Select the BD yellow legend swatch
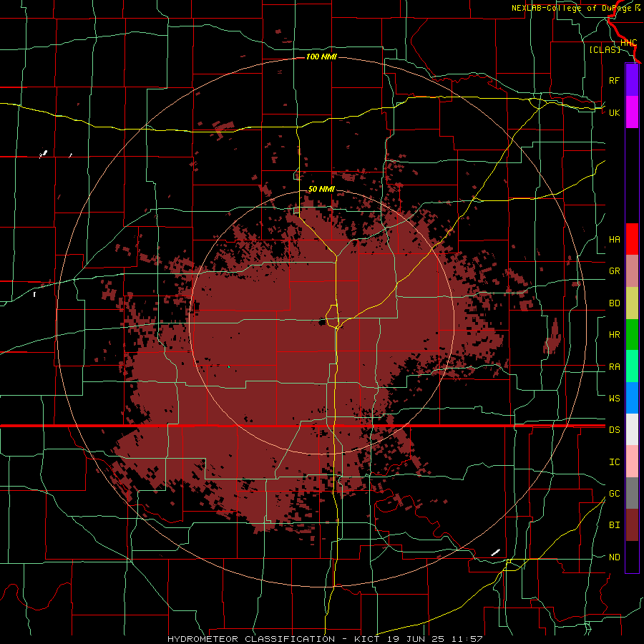This screenshot has width=644, height=644. click(x=632, y=303)
